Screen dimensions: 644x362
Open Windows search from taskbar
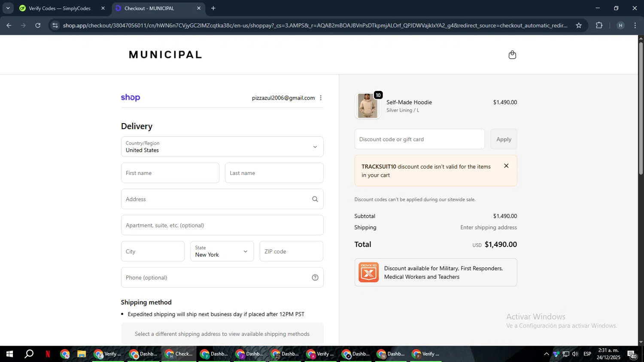29,354
